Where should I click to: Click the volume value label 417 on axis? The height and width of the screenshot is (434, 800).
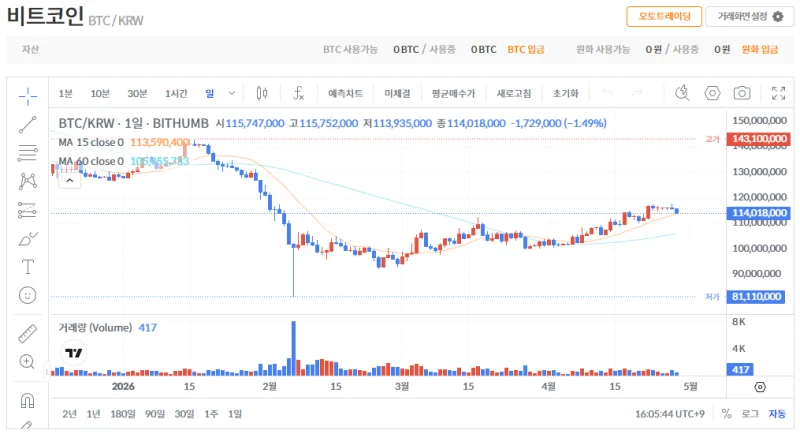tap(740, 369)
